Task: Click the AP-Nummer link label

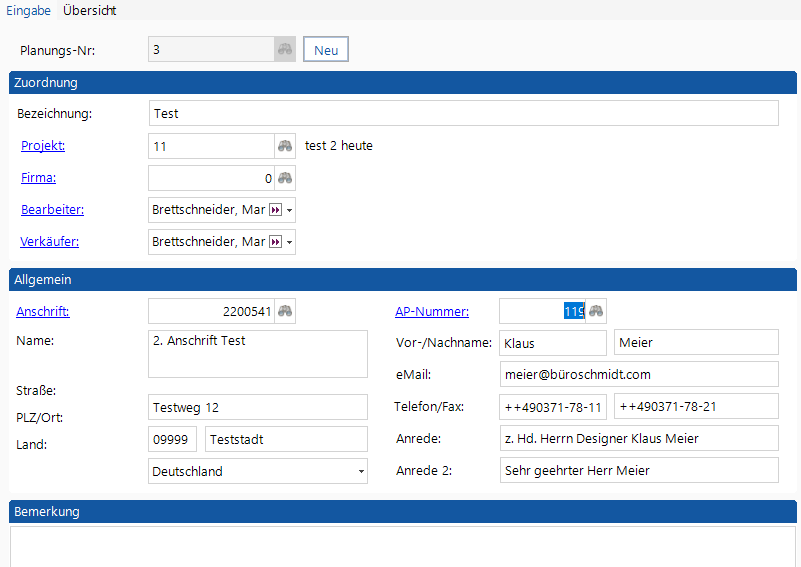Action: click(x=432, y=312)
